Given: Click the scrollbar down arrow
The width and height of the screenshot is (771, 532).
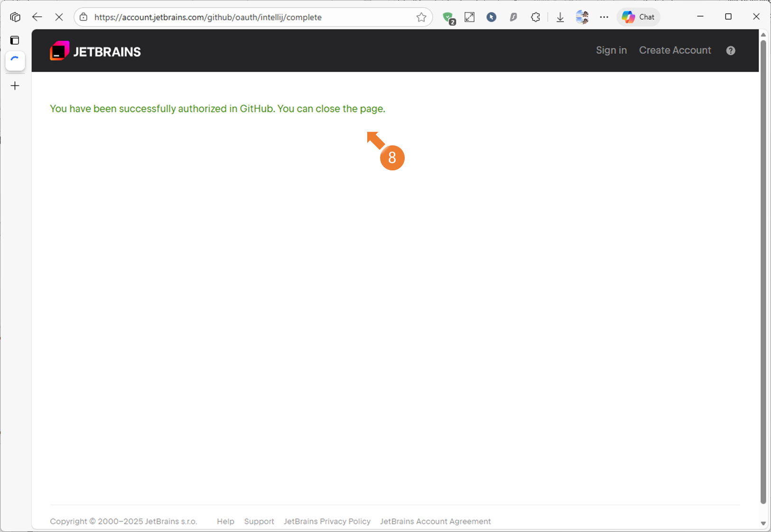Looking at the screenshot, I should point(763,523).
